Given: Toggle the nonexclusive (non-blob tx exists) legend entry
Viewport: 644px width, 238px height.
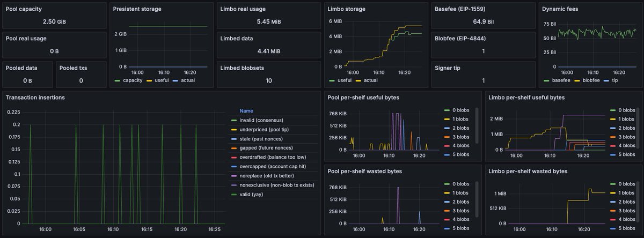Looking at the screenshot, I should point(277,185).
